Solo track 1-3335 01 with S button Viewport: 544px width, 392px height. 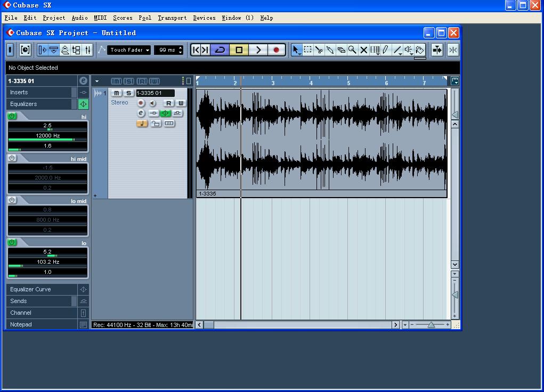click(128, 93)
